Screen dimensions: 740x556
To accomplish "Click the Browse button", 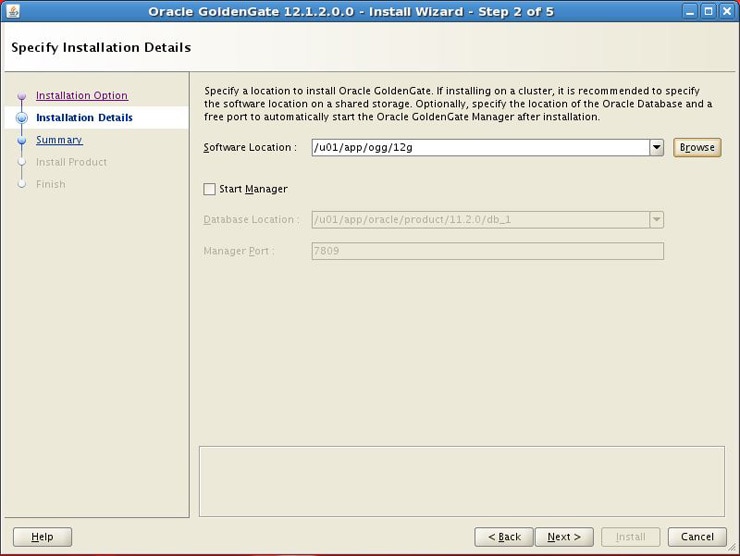I will click(697, 147).
